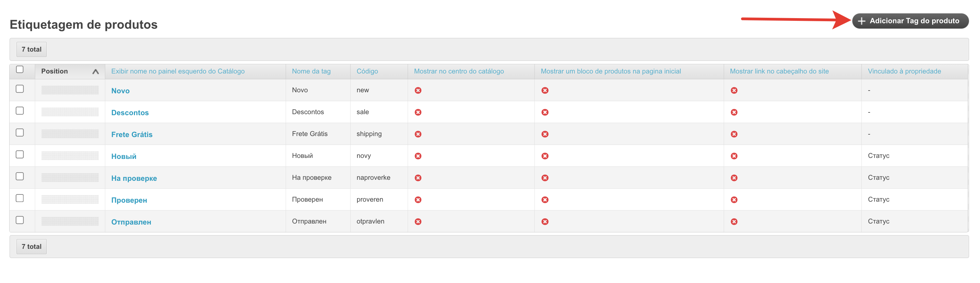Sort by Position column arrow
Image resolution: width=980 pixels, height=283 pixels.
[x=95, y=71]
